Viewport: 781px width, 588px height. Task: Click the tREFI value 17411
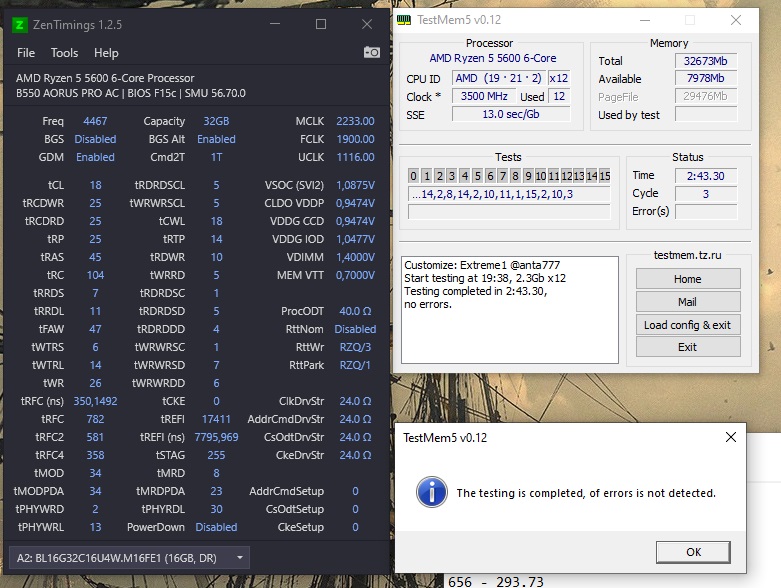pos(216,419)
